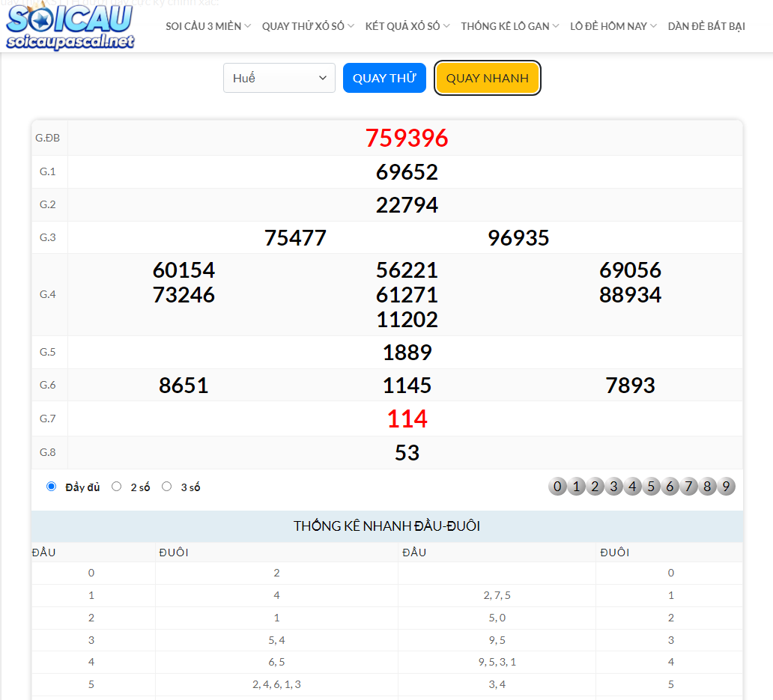Click the yellow QUAY NHANH button

coord(487,78)
